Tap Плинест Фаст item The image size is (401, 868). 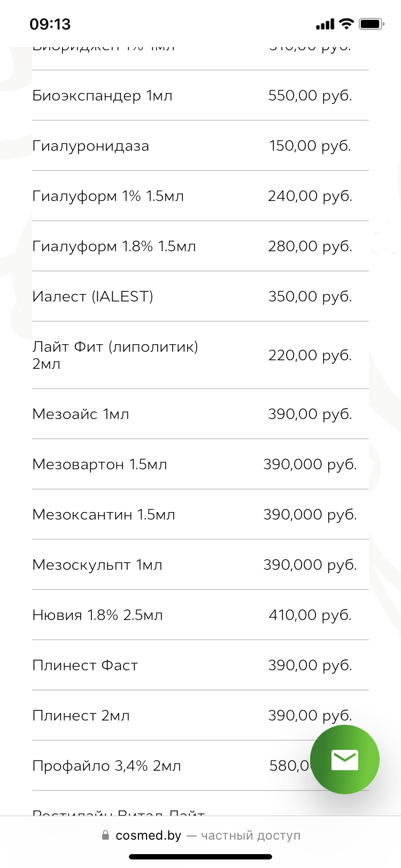(x=85, y=665)
